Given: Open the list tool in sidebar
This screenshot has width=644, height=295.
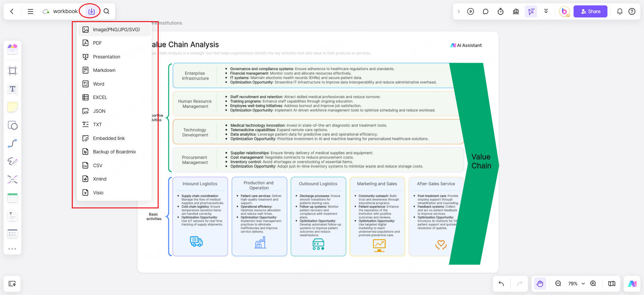Looking at the screenshot, I should pyautogui.click(x=12, y=234).
